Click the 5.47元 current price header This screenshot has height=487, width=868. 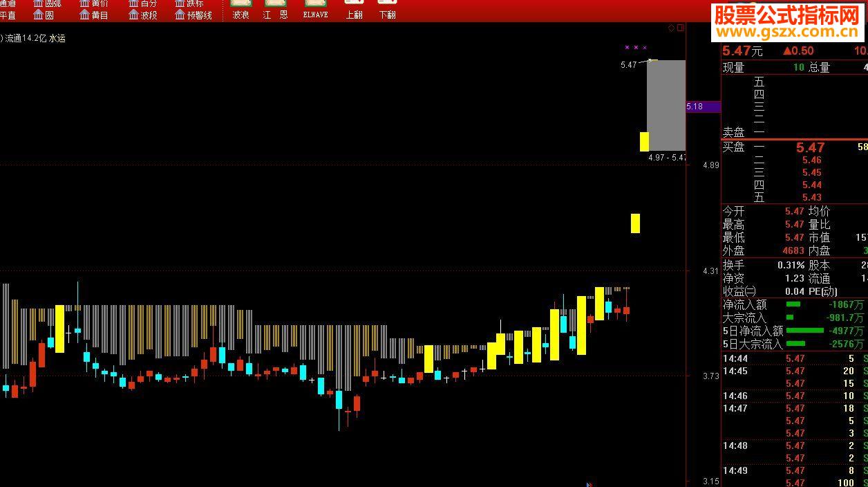pos(742,50)
